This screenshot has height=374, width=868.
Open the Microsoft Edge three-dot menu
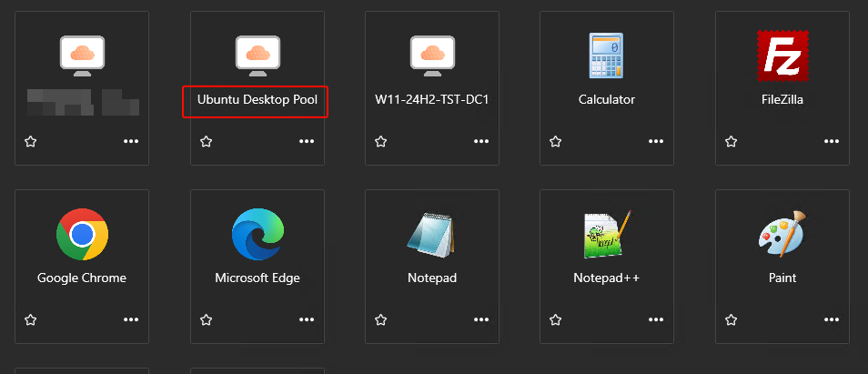(x=306, y=319)
